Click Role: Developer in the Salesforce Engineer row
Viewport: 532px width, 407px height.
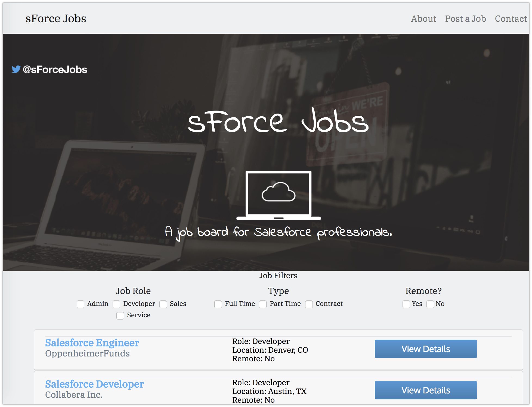pos(261,341)
